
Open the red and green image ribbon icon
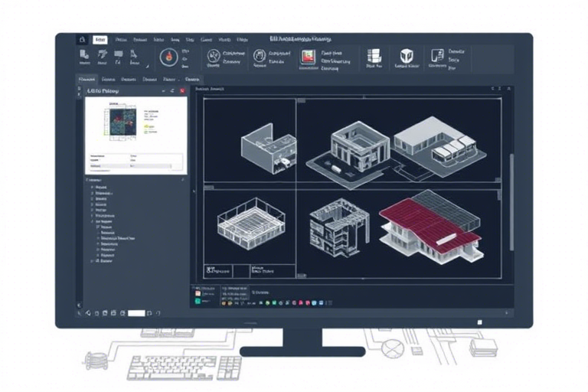coord(308,57)
